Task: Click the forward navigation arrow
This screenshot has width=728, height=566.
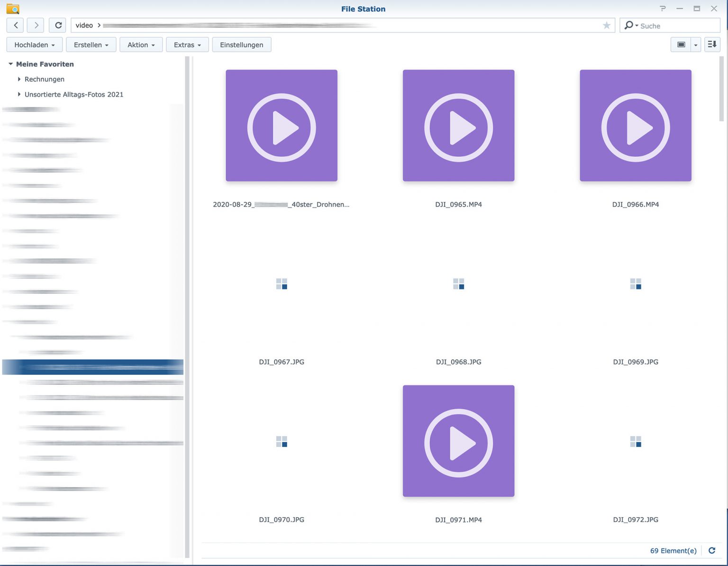Action: [36, 25]
